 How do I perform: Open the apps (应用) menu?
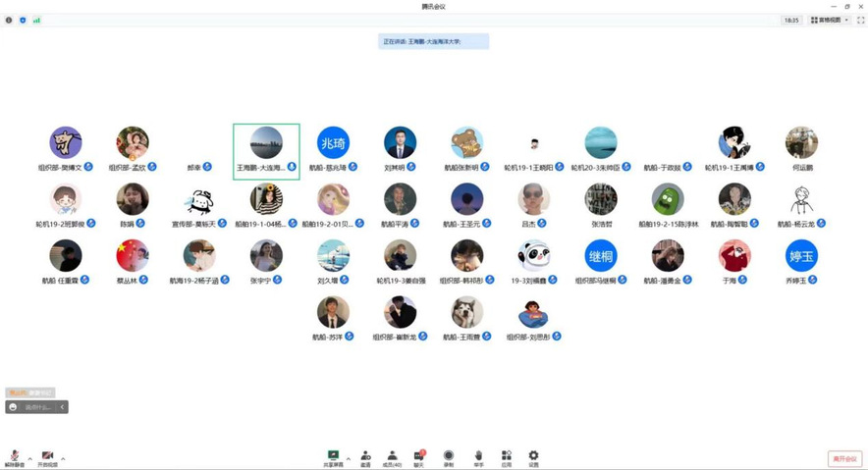click(x=506, y=457)
